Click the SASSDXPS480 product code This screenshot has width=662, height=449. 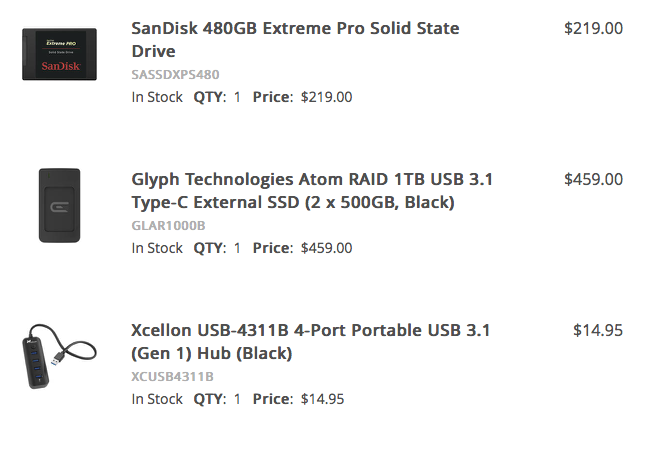(x=175, y=74)
